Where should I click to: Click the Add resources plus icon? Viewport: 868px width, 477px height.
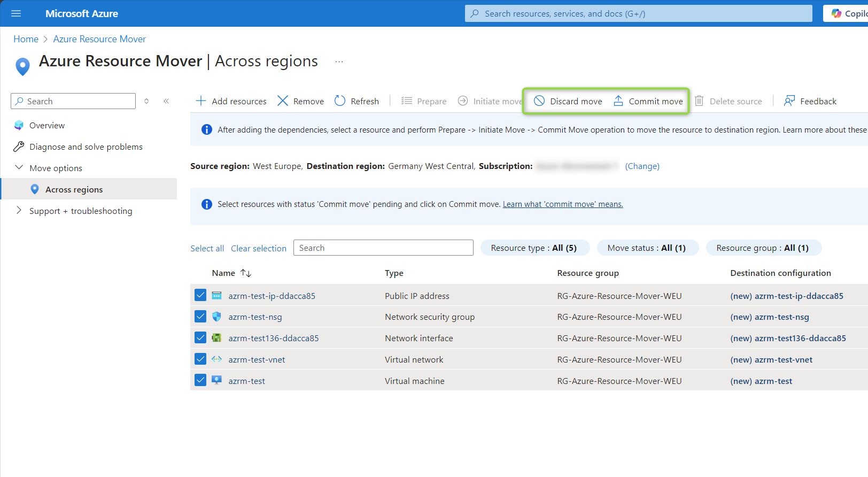[x=201, y=101]
